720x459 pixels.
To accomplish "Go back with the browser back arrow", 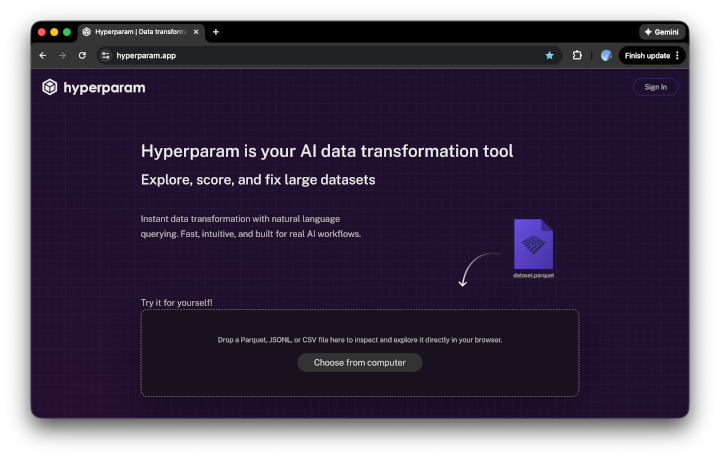I will click(x=43, y=56).
